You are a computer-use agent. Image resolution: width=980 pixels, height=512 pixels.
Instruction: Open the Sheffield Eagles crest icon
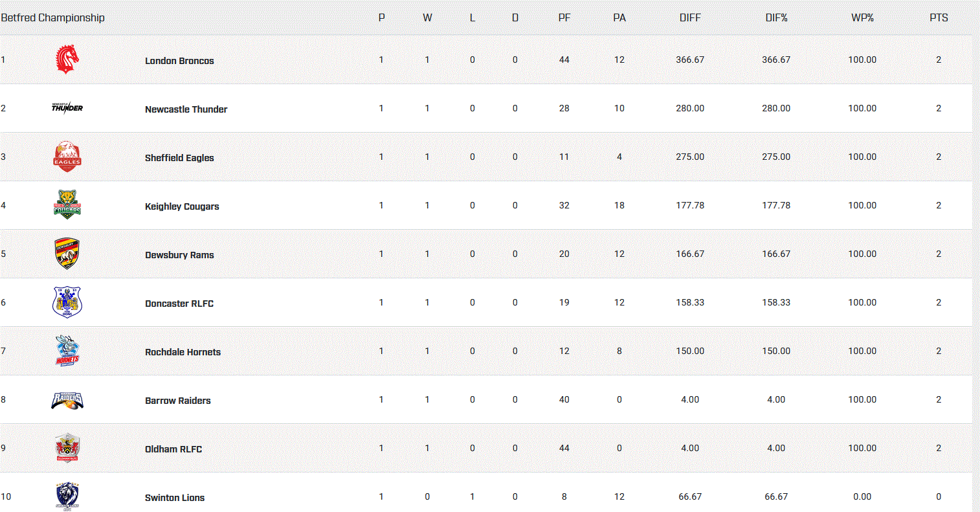67,157
